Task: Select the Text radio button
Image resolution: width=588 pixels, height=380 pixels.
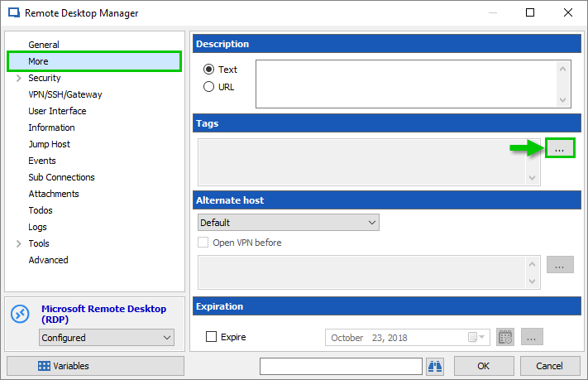Action: click(208, 70)
